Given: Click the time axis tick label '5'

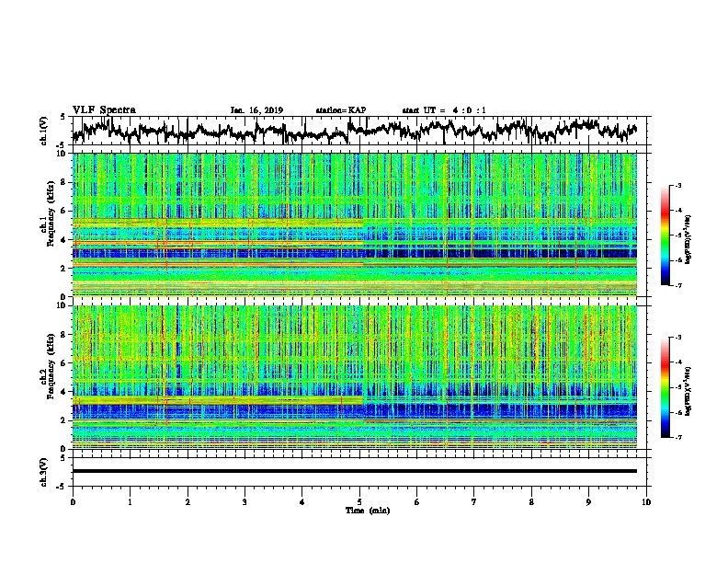Looking at the screenshot, I should click(359, 502).
